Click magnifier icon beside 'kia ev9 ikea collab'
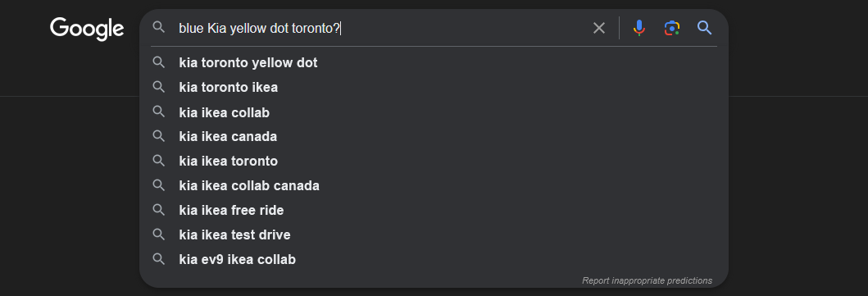Image resolution: width=868 pixels, height=296 pixels. pyautogui.click(x=159, y=259)
